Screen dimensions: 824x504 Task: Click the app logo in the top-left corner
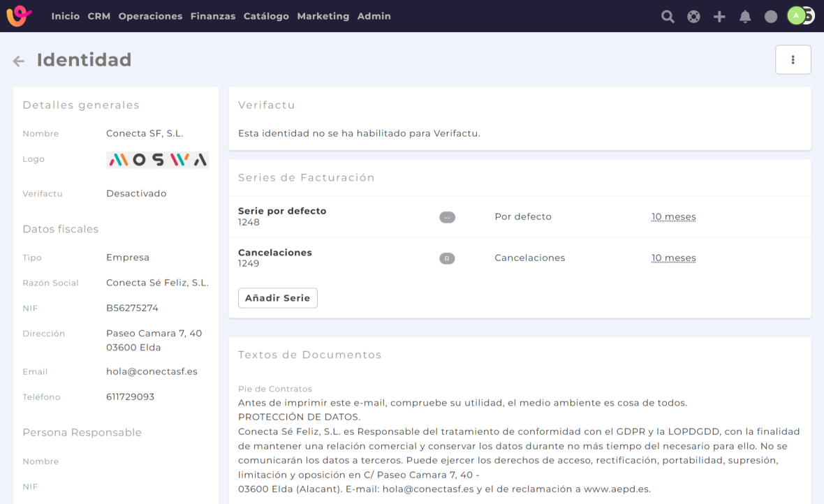click(x=20, y=16)
